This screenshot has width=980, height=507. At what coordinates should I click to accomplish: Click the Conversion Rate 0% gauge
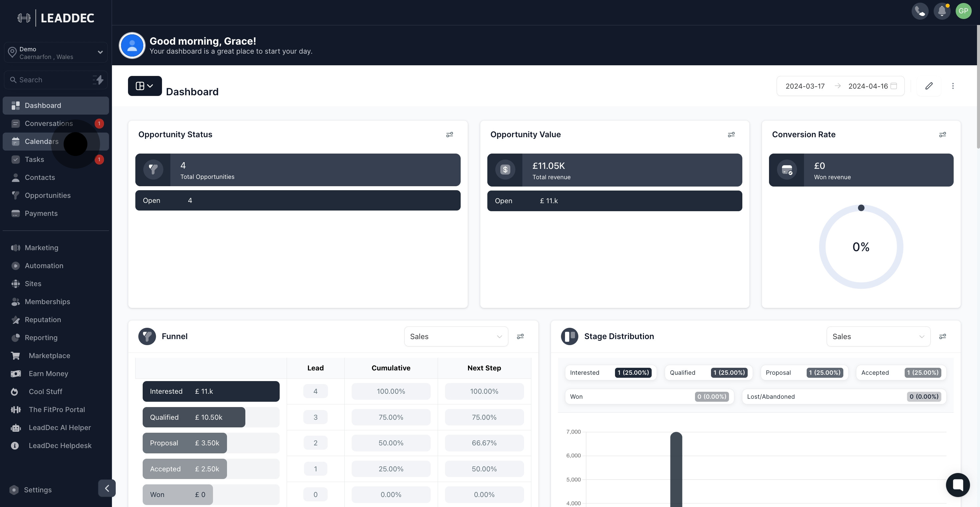coord(861,246)
